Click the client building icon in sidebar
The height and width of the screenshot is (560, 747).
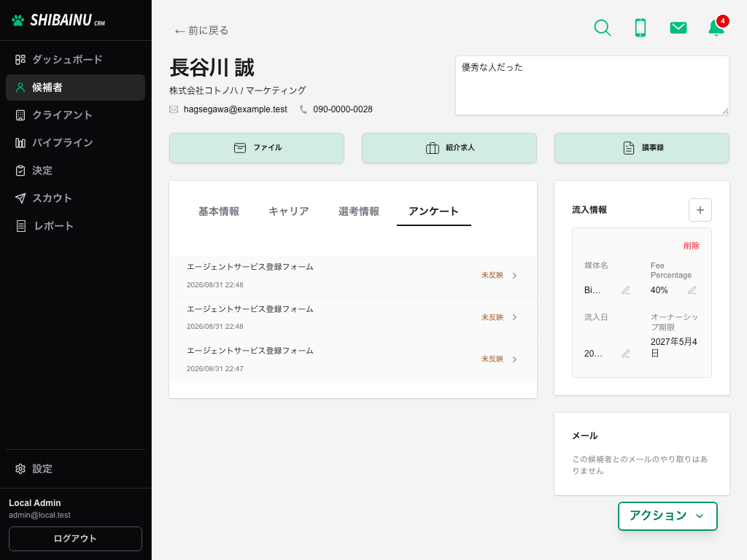pos(20,115)
